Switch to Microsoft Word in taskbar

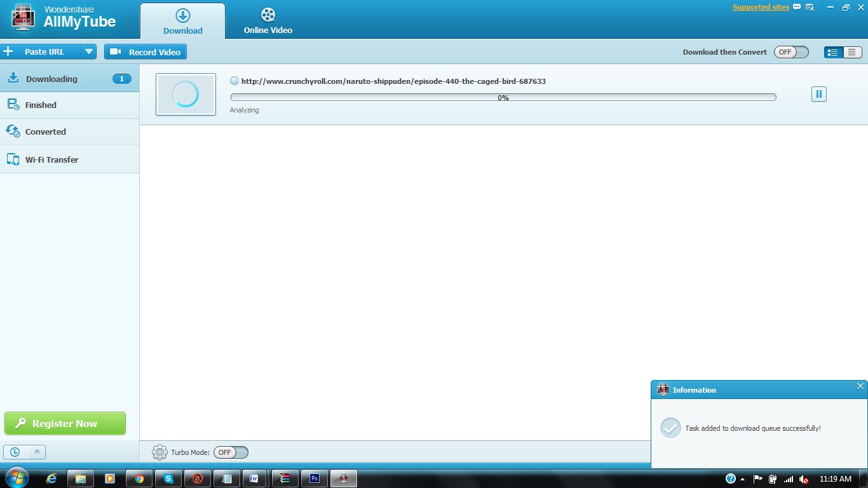pos(255,478)
